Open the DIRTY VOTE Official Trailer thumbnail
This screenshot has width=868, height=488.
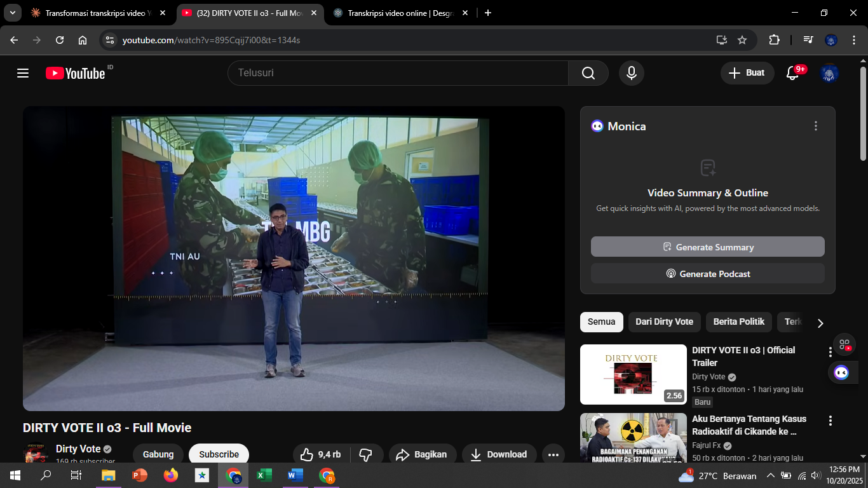[x=634, y=374]
